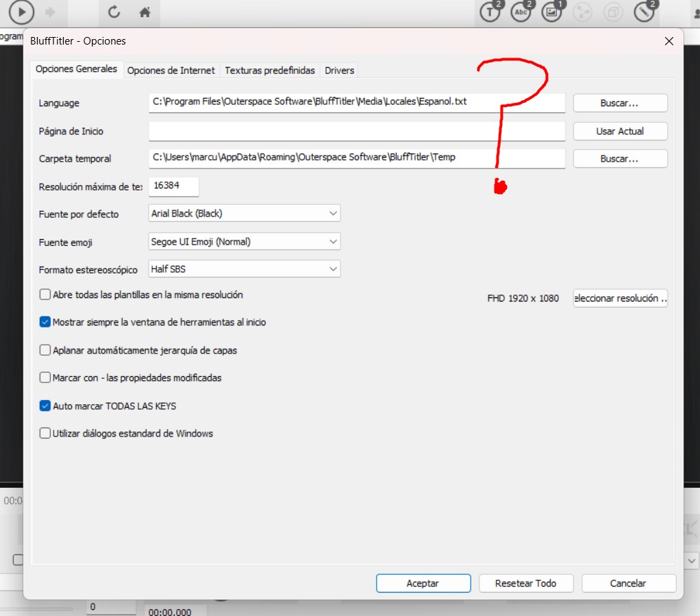The image size is (700, 616).
Task: Click Buscar next to Carpeta temporal
Action: [x=620, y=158]
